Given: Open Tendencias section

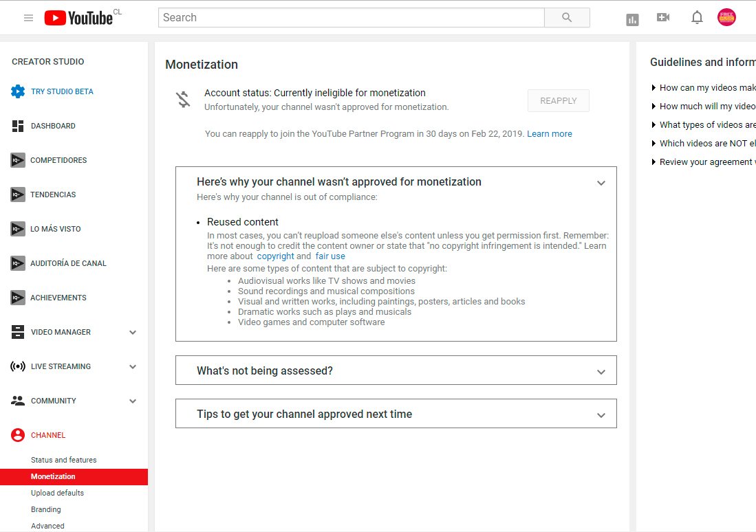Looking at the screenshot, I should [x=53, y=195].
